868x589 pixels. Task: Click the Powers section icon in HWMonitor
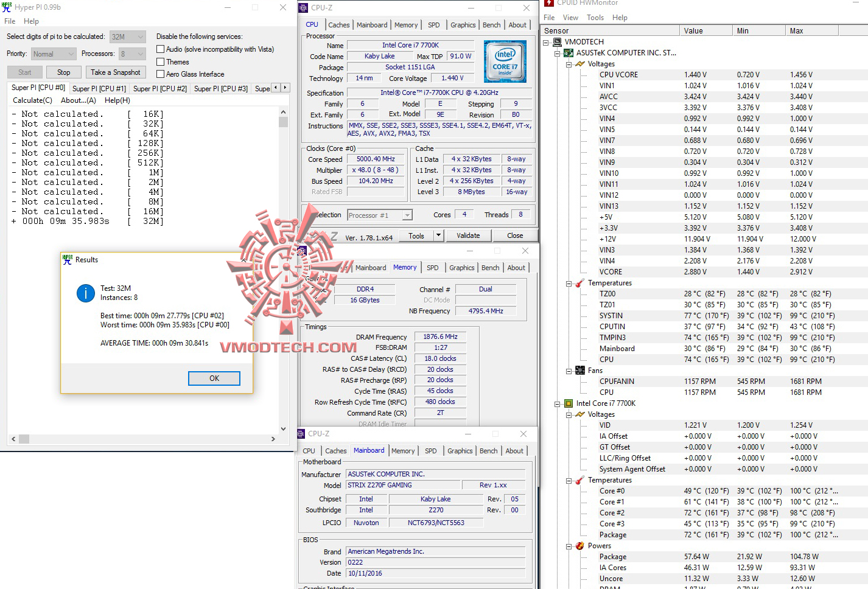(x=578, y=546)
